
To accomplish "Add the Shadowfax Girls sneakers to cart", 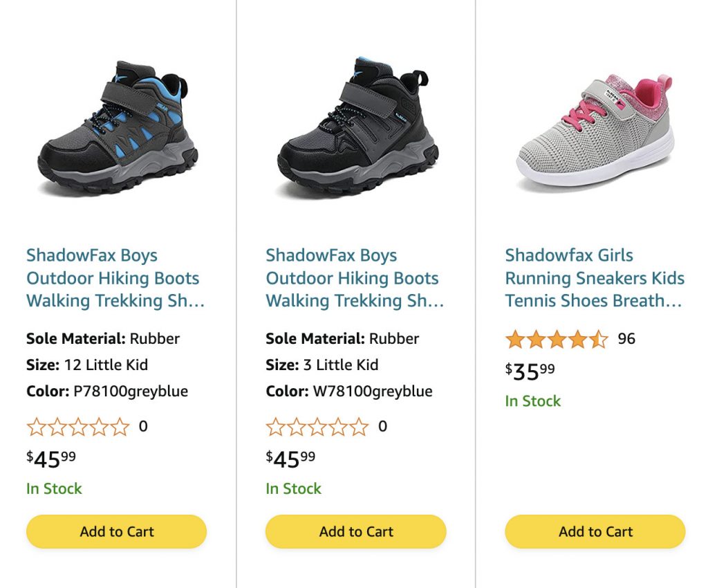I will tap(595, 531).
